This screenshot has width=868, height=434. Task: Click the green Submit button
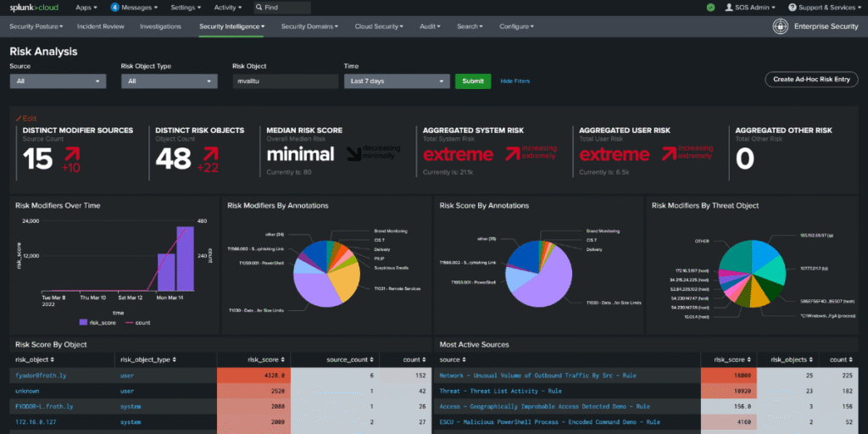(x=473, y=81)
